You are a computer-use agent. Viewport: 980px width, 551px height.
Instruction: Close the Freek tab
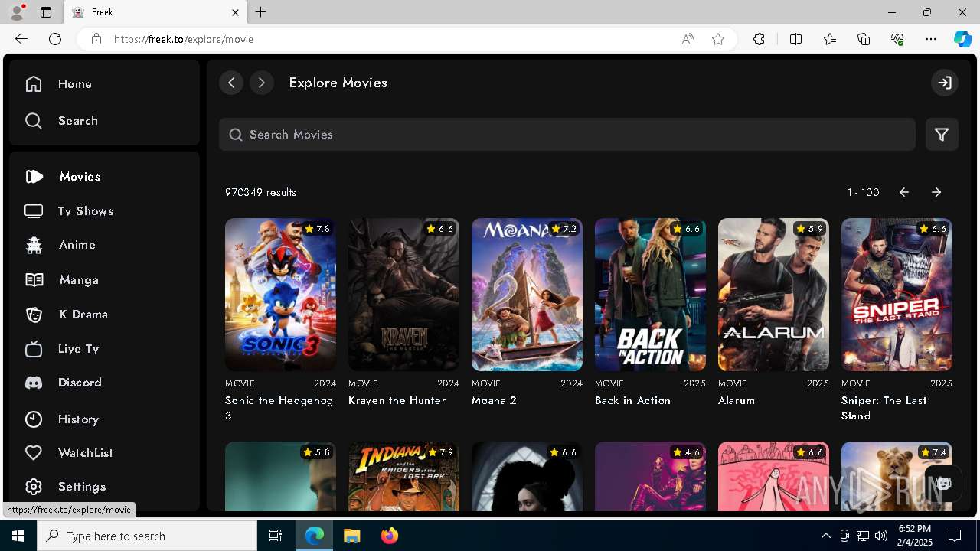click(x=236, y=12)
